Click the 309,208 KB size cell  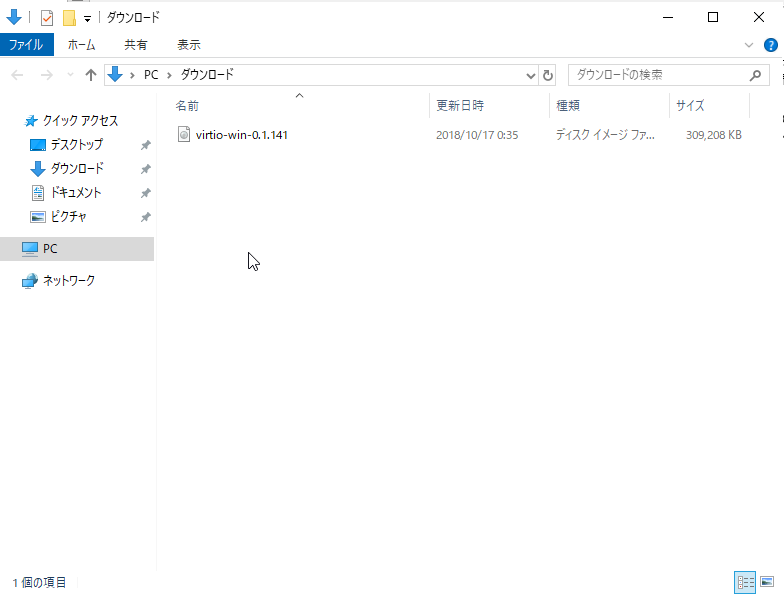pyautogui.click(x=714, y=135)
